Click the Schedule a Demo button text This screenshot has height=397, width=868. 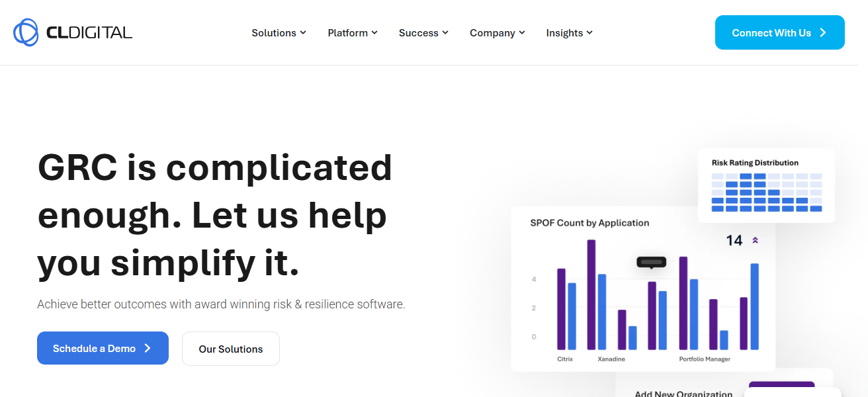click(94, 349)
